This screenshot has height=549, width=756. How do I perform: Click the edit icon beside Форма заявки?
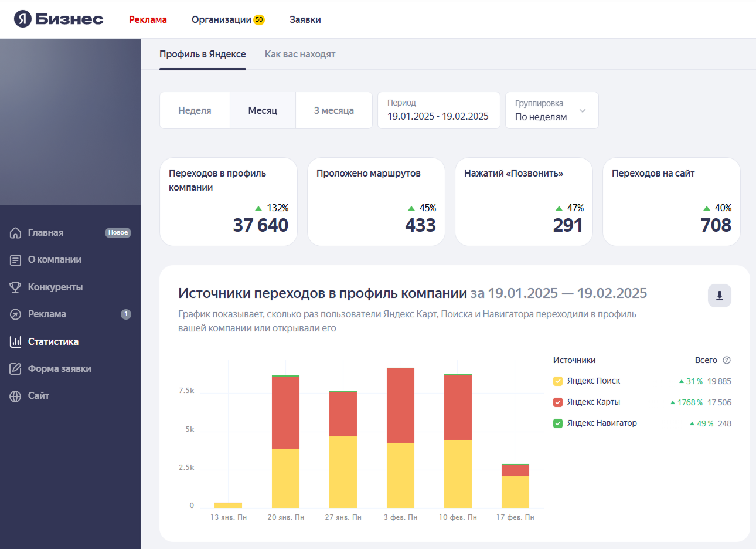15,369
